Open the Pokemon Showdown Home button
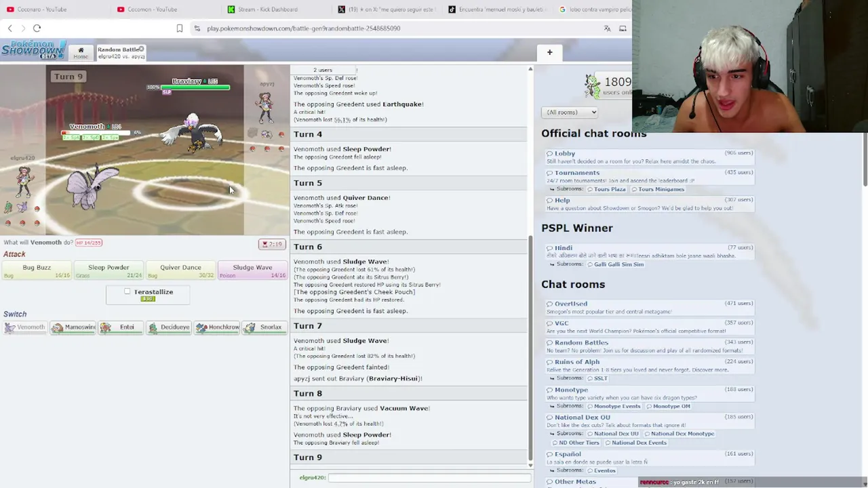Screen dimensions: 868x488 [81, 52]
